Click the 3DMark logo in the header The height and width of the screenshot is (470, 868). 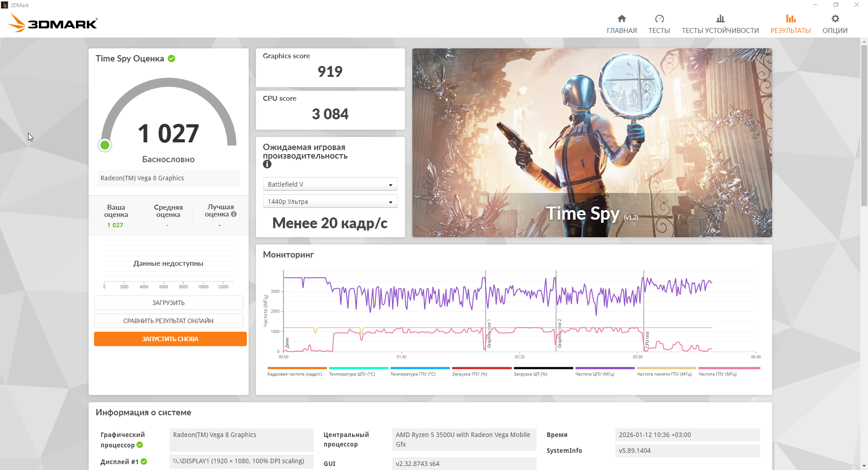tap(53, 23)
